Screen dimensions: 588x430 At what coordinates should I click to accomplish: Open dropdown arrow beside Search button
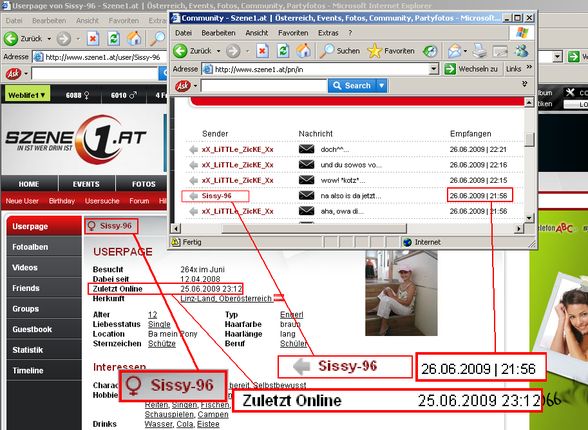[x=381, y=85]
